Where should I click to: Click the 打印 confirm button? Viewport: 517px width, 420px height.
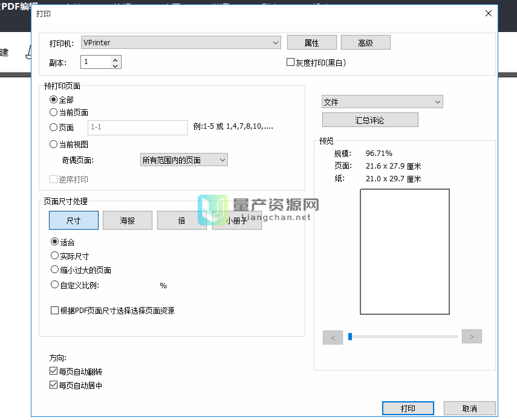[x=408, y=409]
